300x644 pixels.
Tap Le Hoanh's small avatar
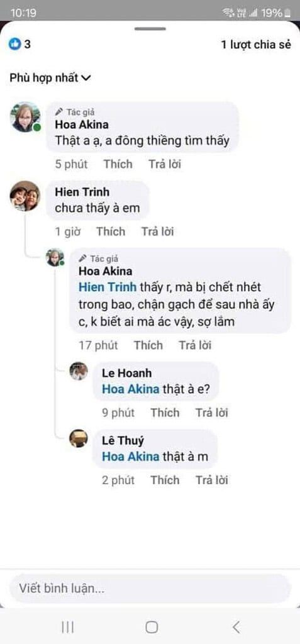click(78, 371)
